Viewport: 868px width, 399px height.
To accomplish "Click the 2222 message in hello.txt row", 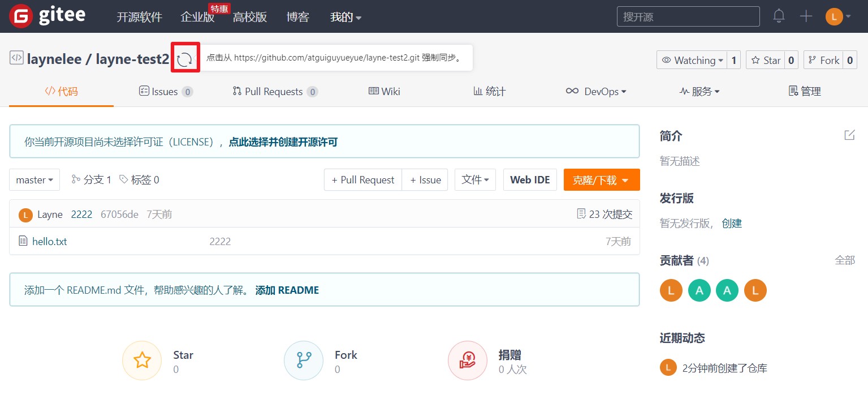I will click(220, 241).
